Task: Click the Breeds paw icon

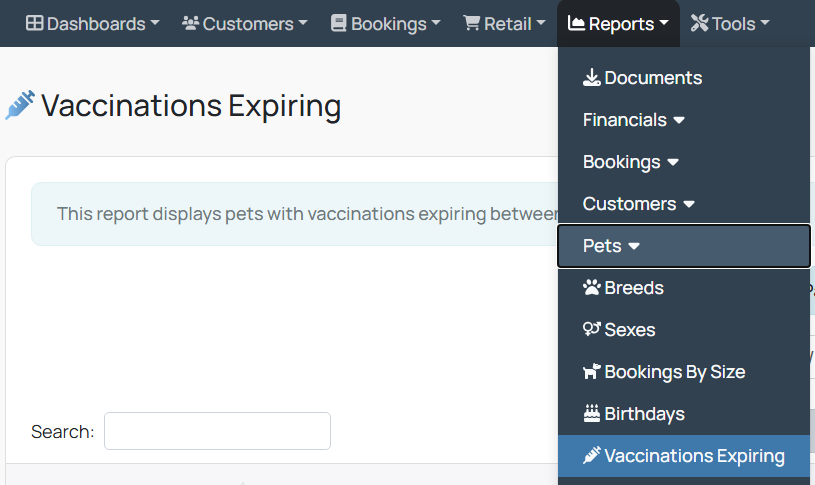Action: pyautogui.click(x=591, y=287)
